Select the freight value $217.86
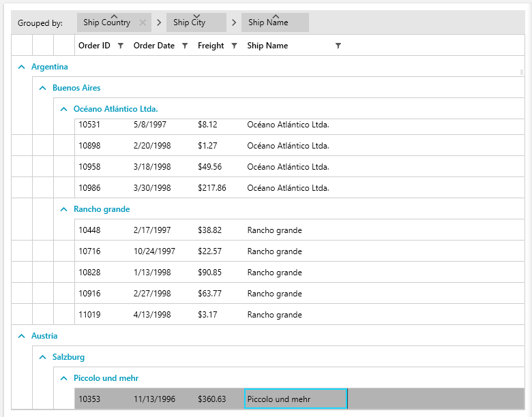This screenshot has height=417, width=532. pyautogui.click(x=212, y=188)
